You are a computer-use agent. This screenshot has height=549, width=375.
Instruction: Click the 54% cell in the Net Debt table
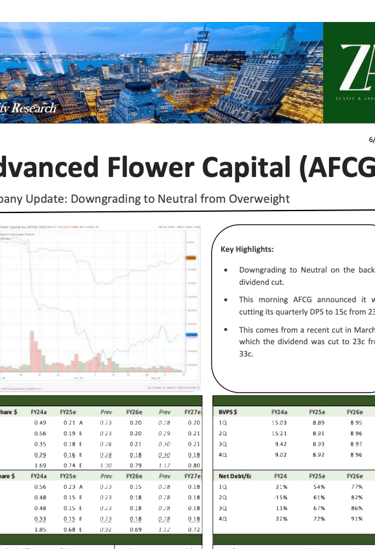(x=319, y=487)
